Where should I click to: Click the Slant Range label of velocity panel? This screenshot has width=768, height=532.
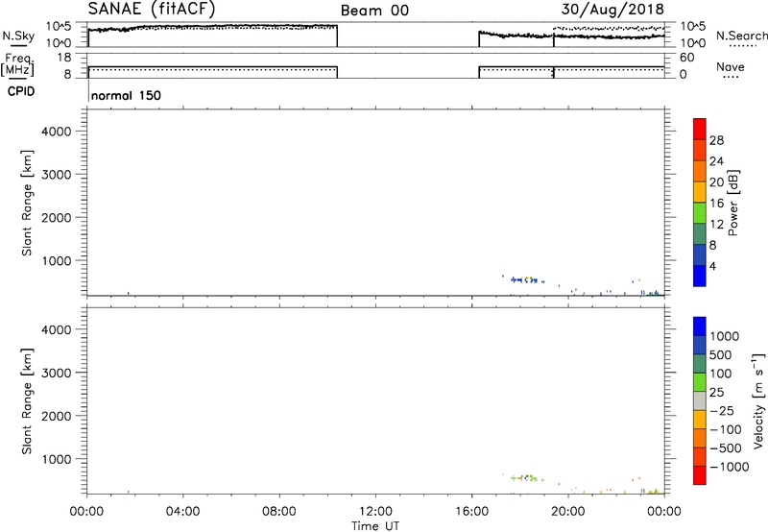pyautogui.click(x=27, y=401)
